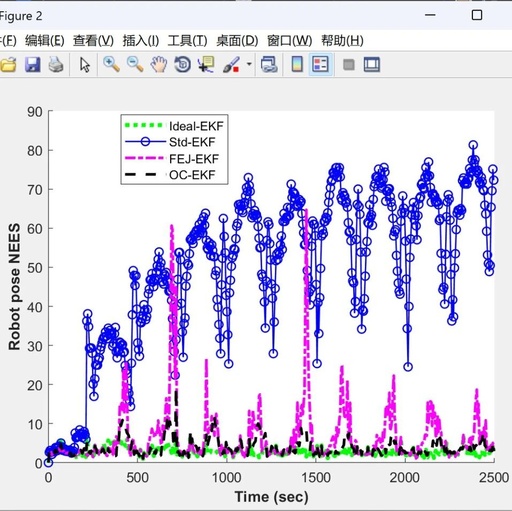This screenshot has width=512, height=511.
Task: Click the 1000 tick label on x-axis
Action: (227, 478)
